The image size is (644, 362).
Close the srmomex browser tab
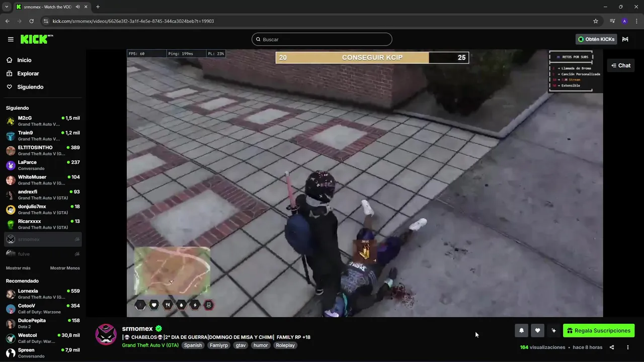86,7
